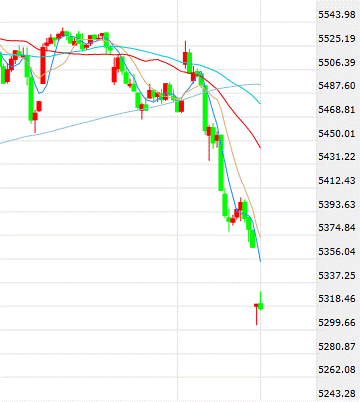Image resolution: width=360 pixels, height=402 pixels.
Task: Select the 5450.01 price axis label
Action: pyautogui.click(x=337, y=133)
